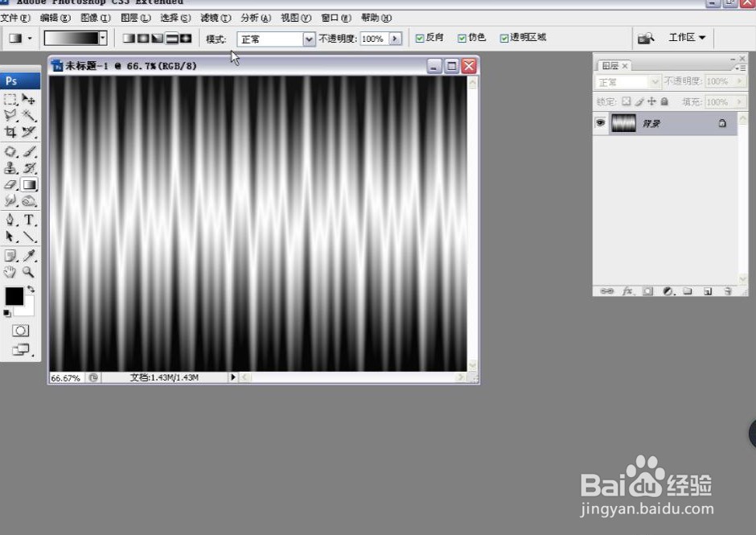Select the Rectangular Marquee tool
Screen dimensions: 756x535
(10, 100)
